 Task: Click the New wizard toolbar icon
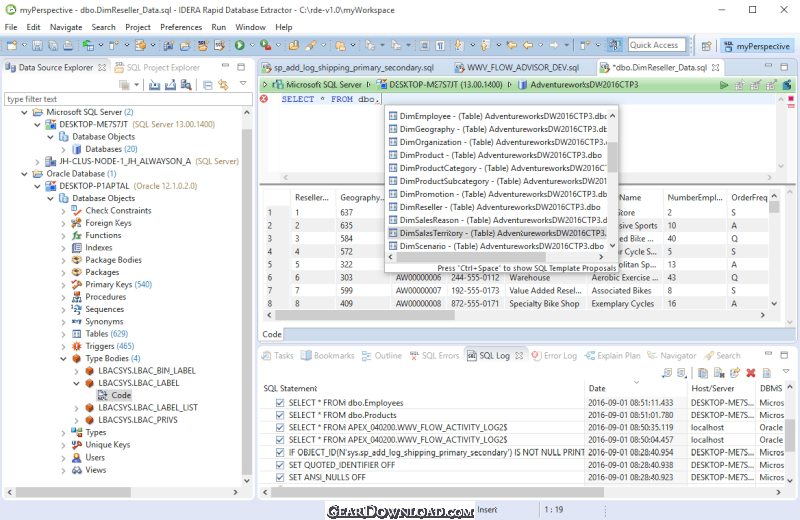[x=12, y=46]
